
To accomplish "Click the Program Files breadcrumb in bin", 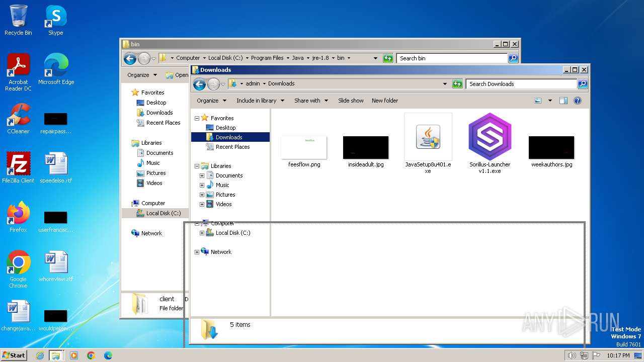I will pyautogui.click(x=267, y=58).
